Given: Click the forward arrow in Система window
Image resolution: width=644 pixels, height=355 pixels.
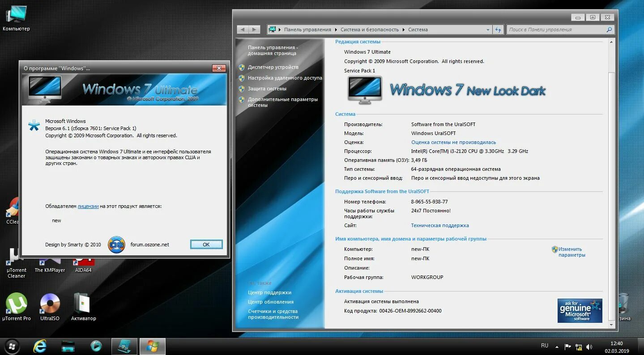Looking at the screenshot, I should (x=254, y=30).
